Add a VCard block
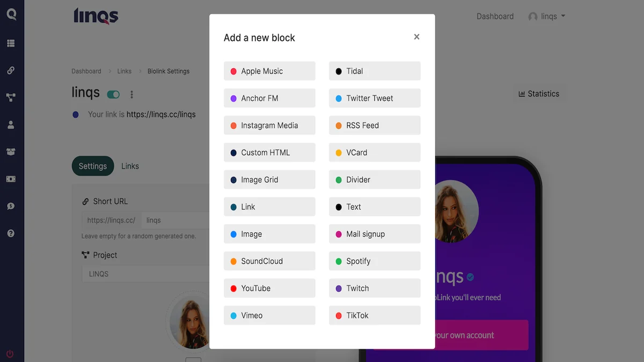Screen dimensions: 644x362 pyautogui.click(x=375, y=152)
